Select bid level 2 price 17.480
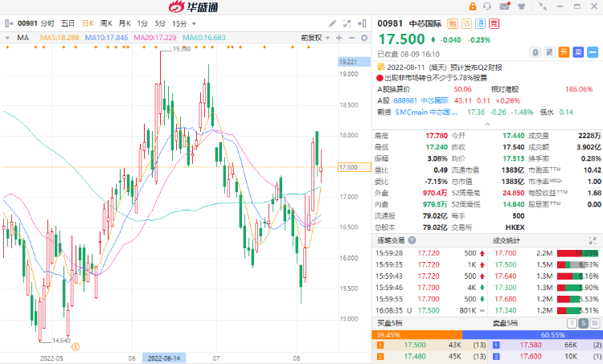This screenshot has height=364, width=603. 415,357
